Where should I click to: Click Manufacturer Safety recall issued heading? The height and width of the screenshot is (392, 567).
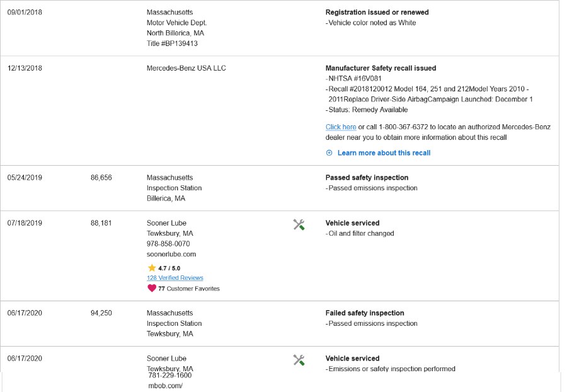[381, 68]
